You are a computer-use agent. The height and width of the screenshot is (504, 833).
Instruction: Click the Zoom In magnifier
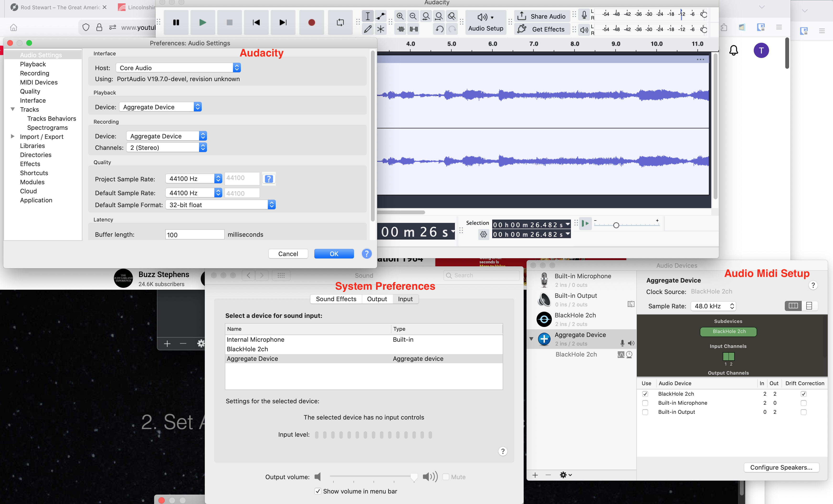point(400,16)
